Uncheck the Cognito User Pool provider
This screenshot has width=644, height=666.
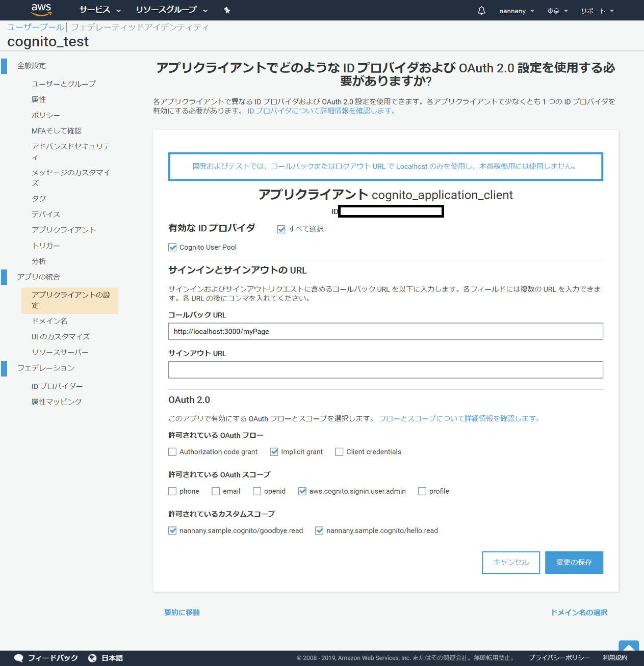pos(172,247)
